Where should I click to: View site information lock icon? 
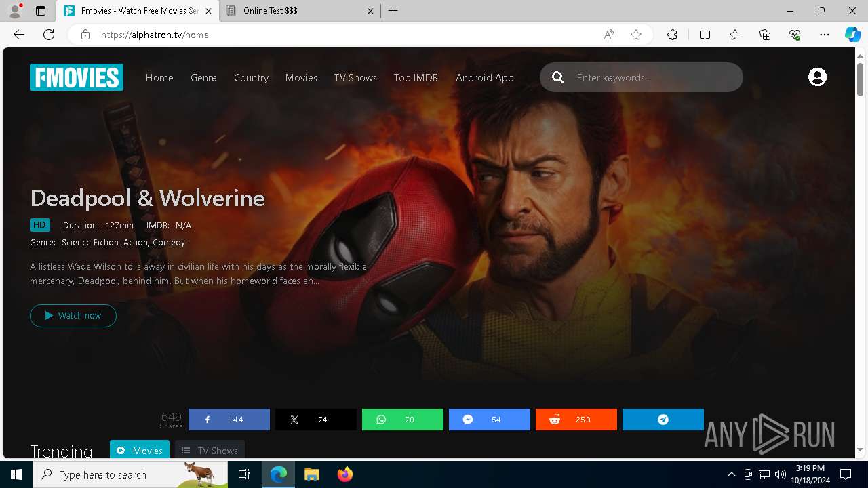[85, 35]
